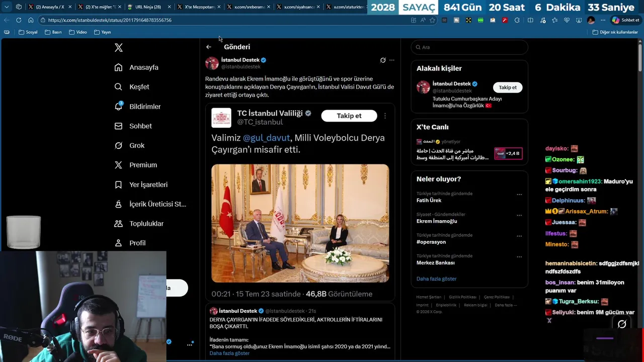Open Bildirimler notifications

click(137, 107)
